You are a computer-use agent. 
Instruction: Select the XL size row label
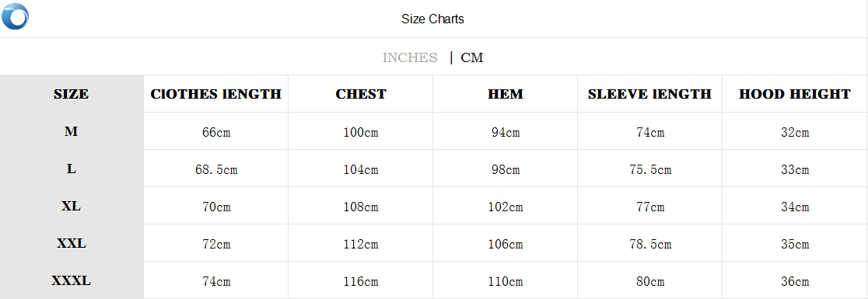(x=71, y=206)
